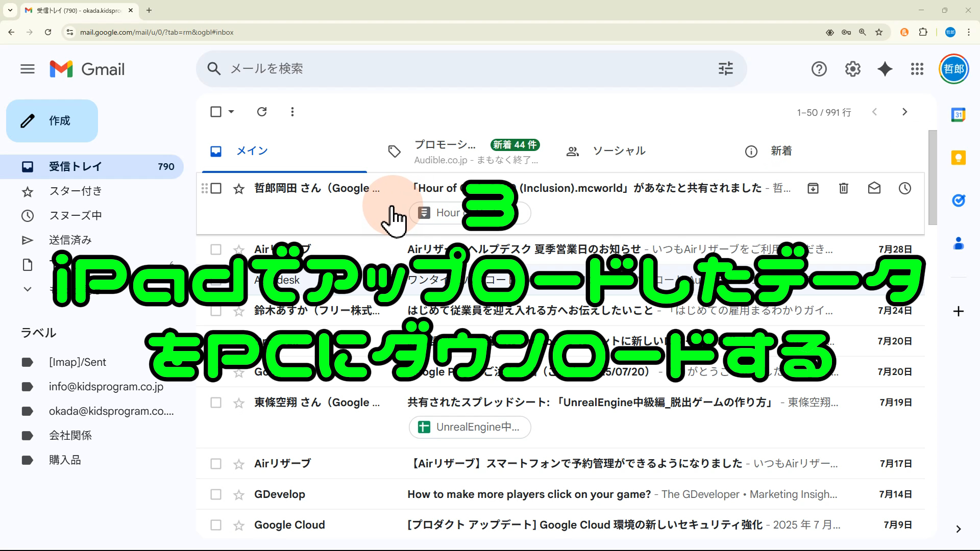
Task: Expand the select-all dropdown arrow
Action: pos(231,112)
